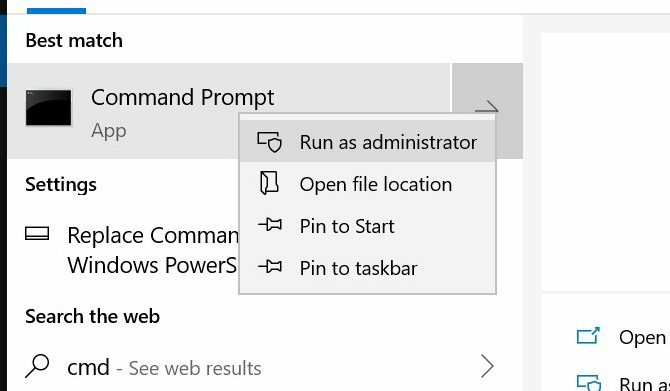Choose Open file location menu entry

click(367, 184)
